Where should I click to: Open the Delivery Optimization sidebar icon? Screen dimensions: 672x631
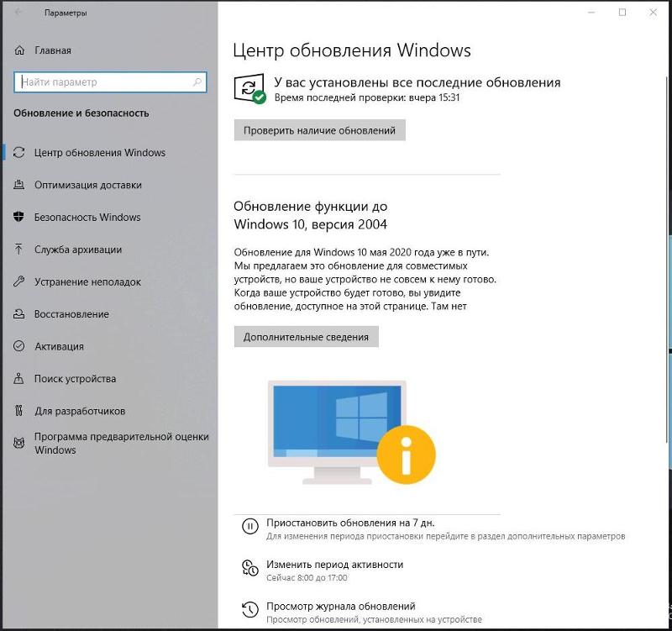[x=18, y=185]
